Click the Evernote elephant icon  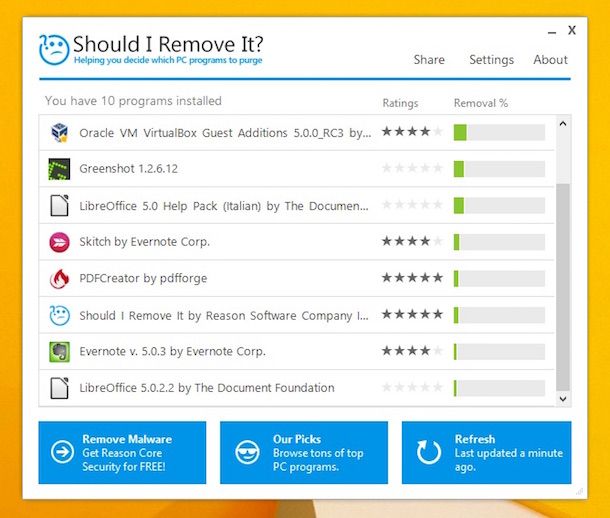point(60,352)
